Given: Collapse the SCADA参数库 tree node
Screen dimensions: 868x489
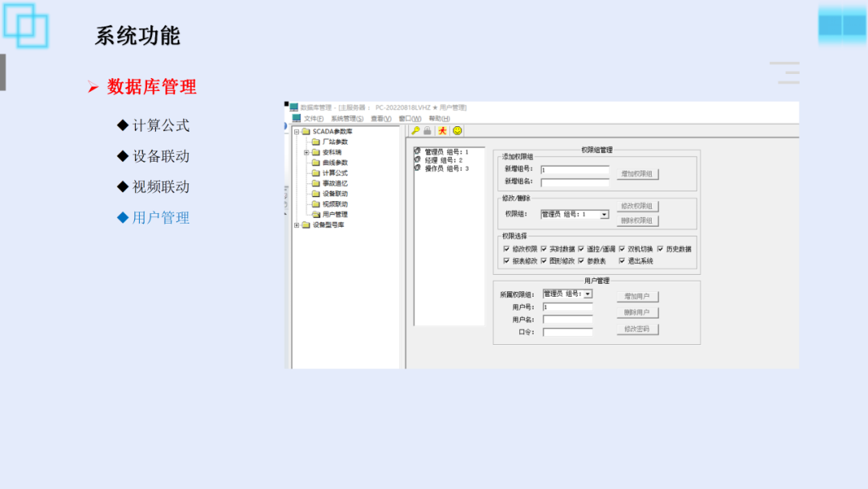Looking at the screenshot, I should tap(297, 132).
